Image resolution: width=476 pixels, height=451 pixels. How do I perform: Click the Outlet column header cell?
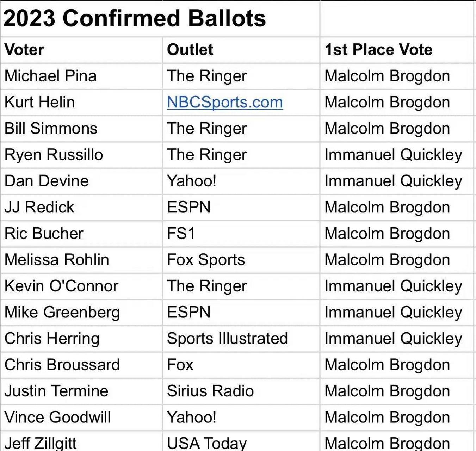190,50
